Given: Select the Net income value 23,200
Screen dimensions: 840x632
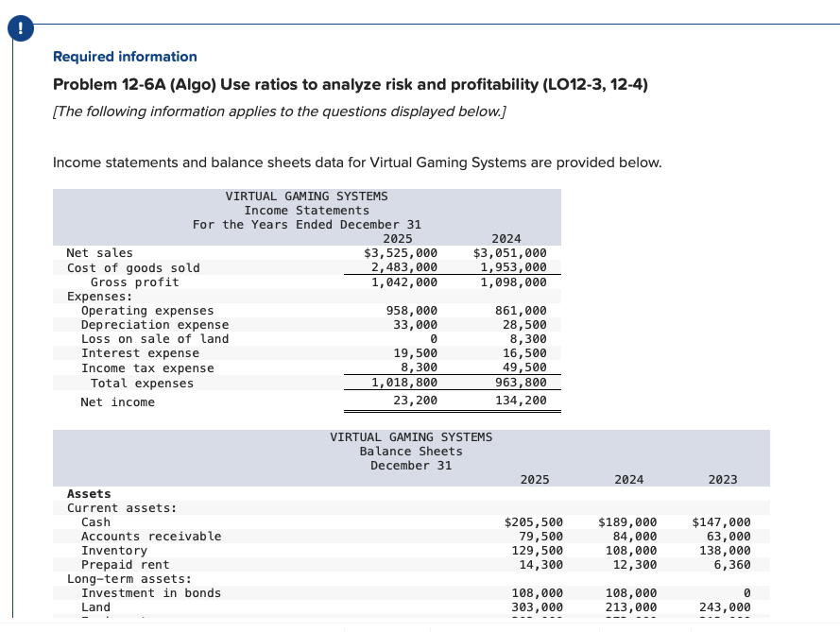Looking at the screenshot, I should 416,401.
